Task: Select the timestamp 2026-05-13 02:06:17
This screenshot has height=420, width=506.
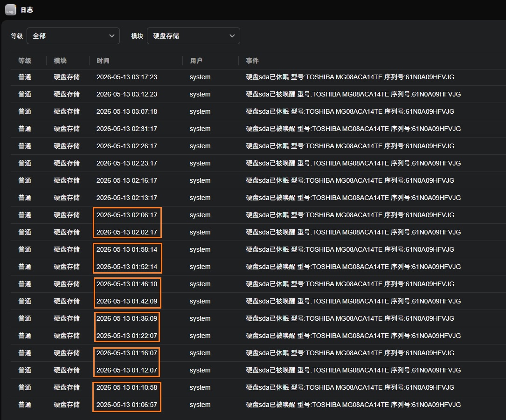Action: pyautogui.click(x=127, y=215)
